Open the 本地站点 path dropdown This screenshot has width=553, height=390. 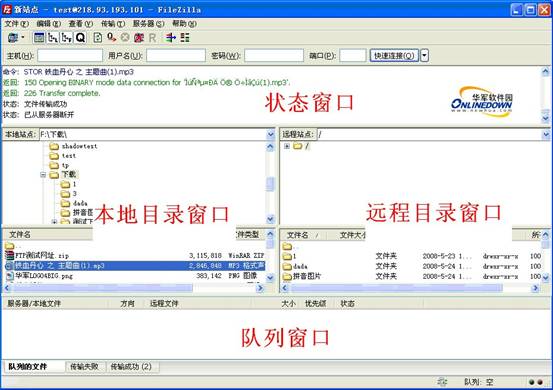[x=271, y=134]
